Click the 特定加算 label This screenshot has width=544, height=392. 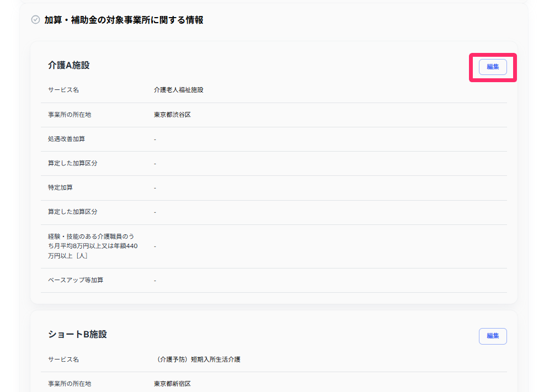coord(60,187)
